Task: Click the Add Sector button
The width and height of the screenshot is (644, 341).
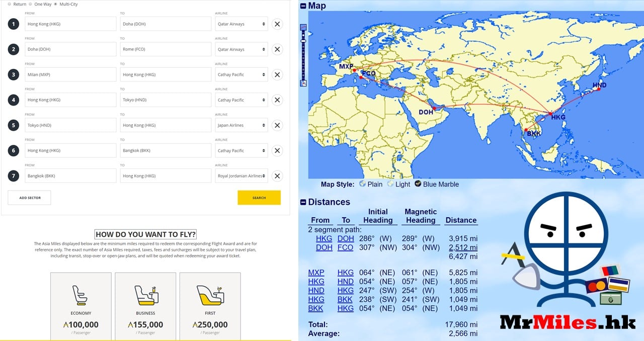Action: tap(30, 198)
